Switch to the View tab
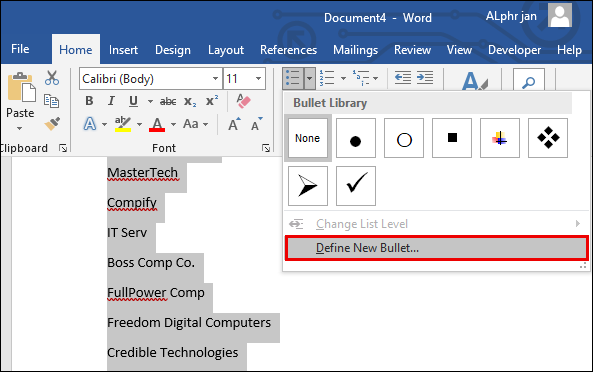This screenshot has height=372, width=593. coord(459,50)
